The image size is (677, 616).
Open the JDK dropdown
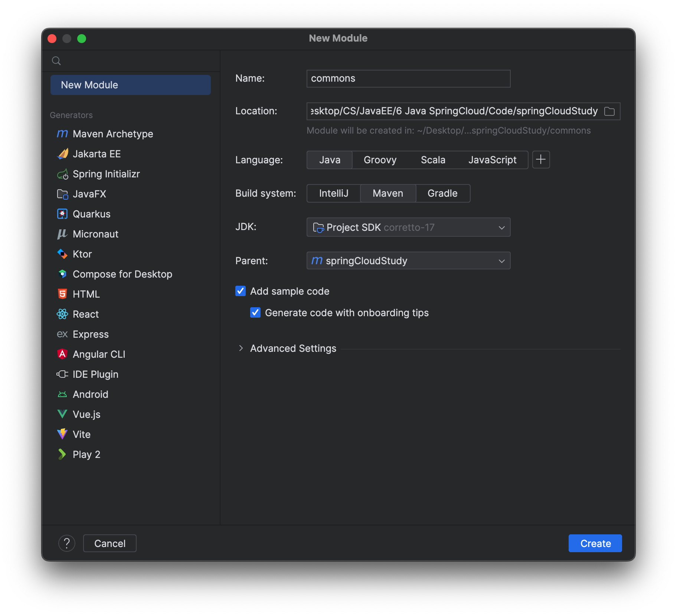coord(408,227)
